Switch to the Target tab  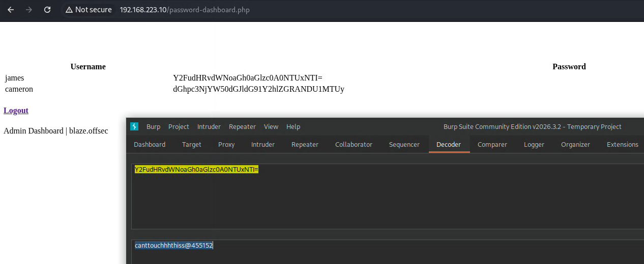(192, 144)
